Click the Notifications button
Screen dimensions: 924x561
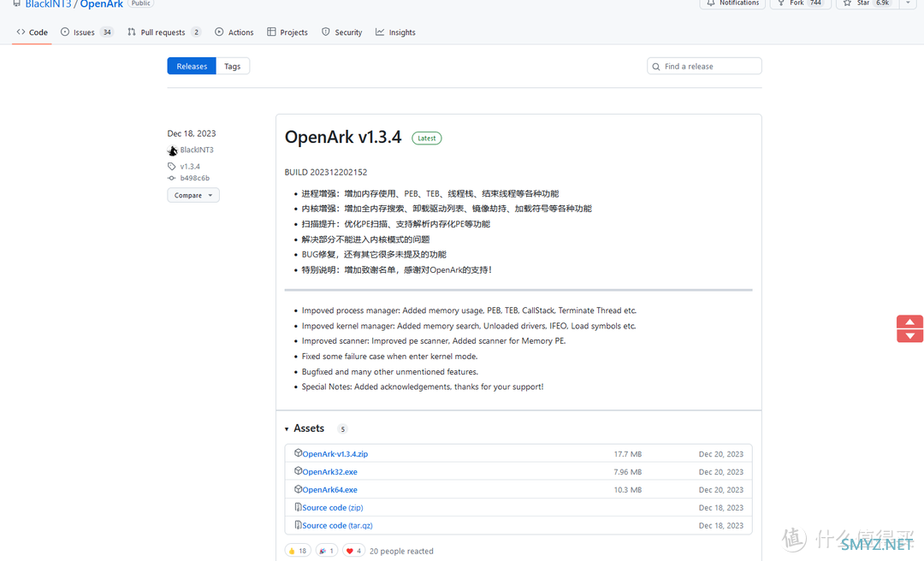(x=732, y=3)
